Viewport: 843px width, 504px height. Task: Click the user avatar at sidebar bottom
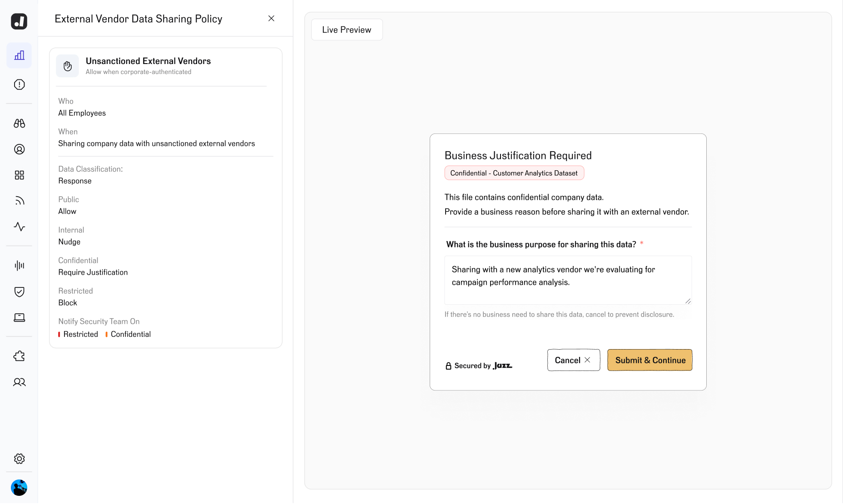point(19,488)
